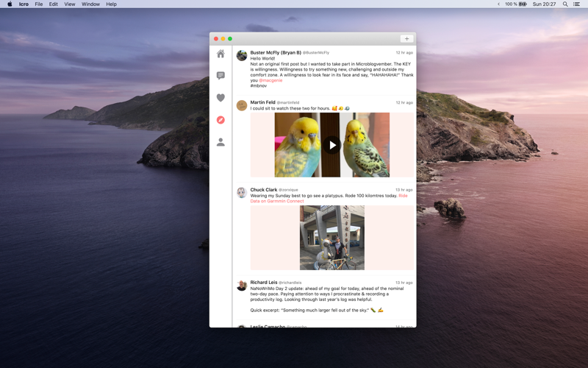Click the new post plus button
588x368 pixels.
406,39
